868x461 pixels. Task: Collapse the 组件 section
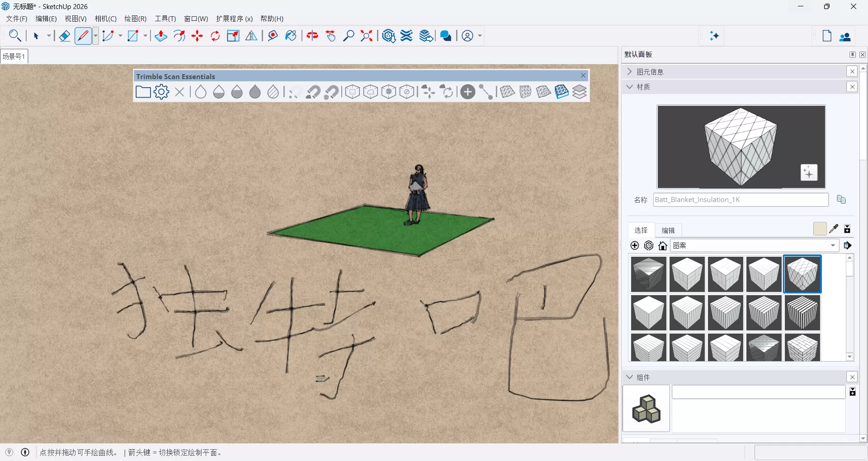630,377
